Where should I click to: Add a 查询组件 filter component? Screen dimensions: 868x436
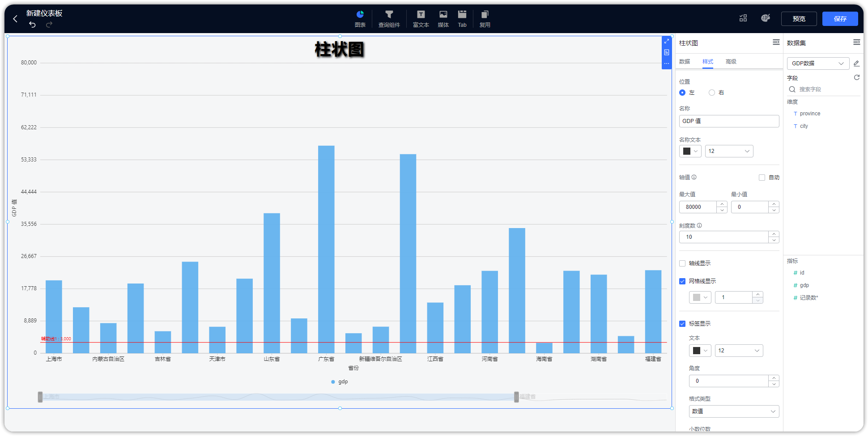(389, 19)
